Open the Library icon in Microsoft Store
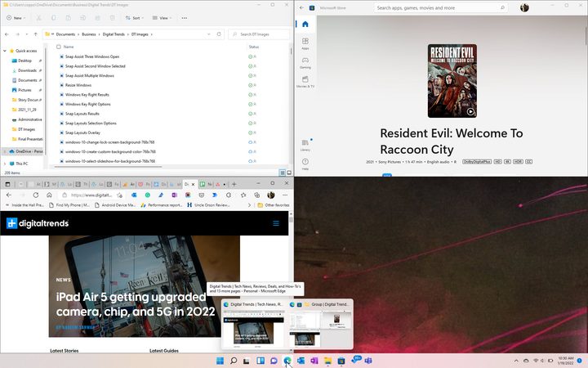 point(305,145)
